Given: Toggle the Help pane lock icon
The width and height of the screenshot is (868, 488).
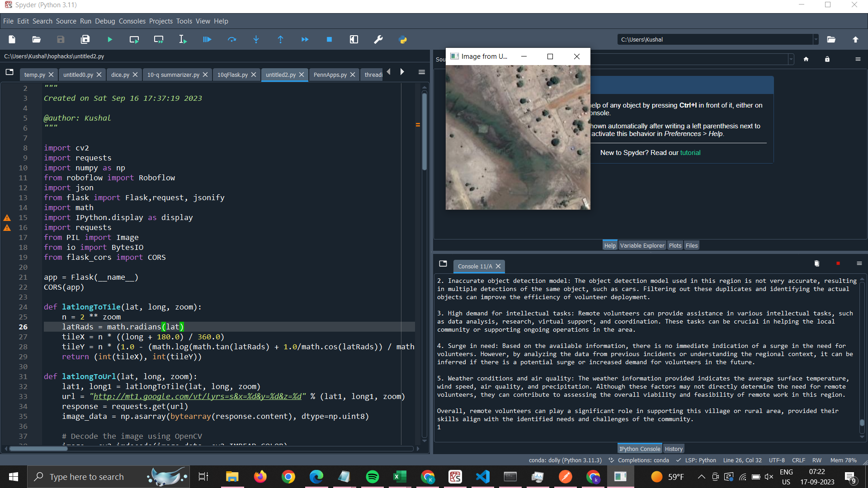Looking at the screenshot, I should point(827,59).
